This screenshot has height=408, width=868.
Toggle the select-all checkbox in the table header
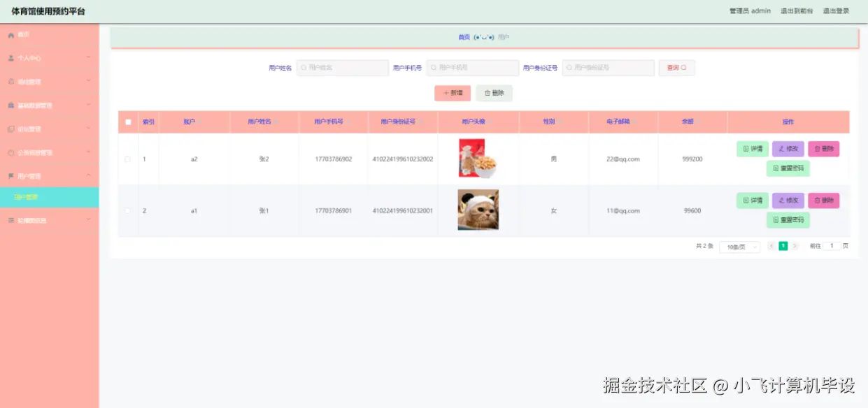pos(128,122)
